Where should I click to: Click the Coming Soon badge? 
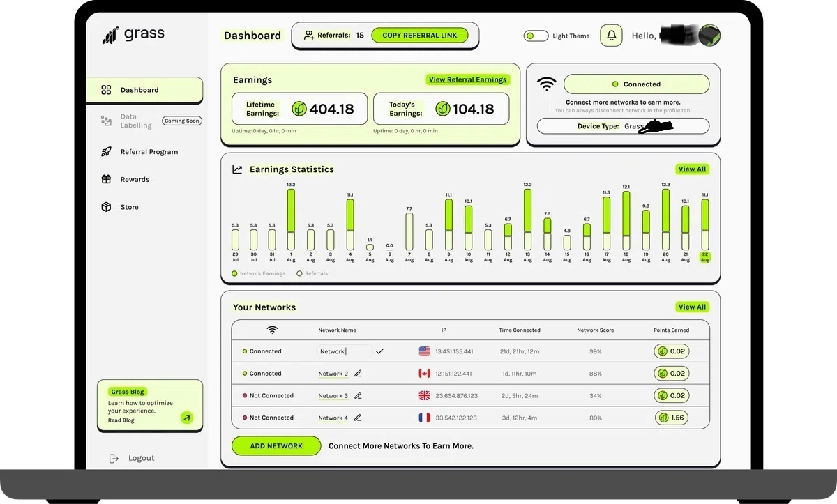[181, 121]
